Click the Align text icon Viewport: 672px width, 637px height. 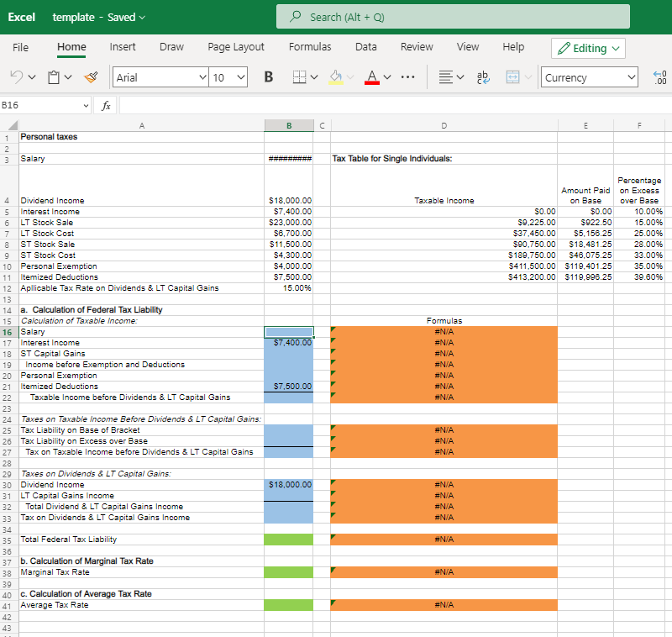point(446,77)
